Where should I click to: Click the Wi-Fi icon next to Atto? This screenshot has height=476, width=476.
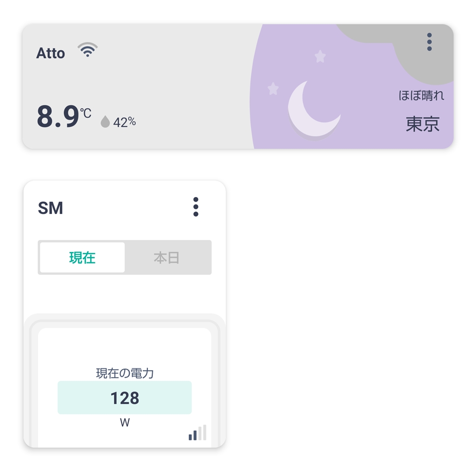[x=87, y=50]
